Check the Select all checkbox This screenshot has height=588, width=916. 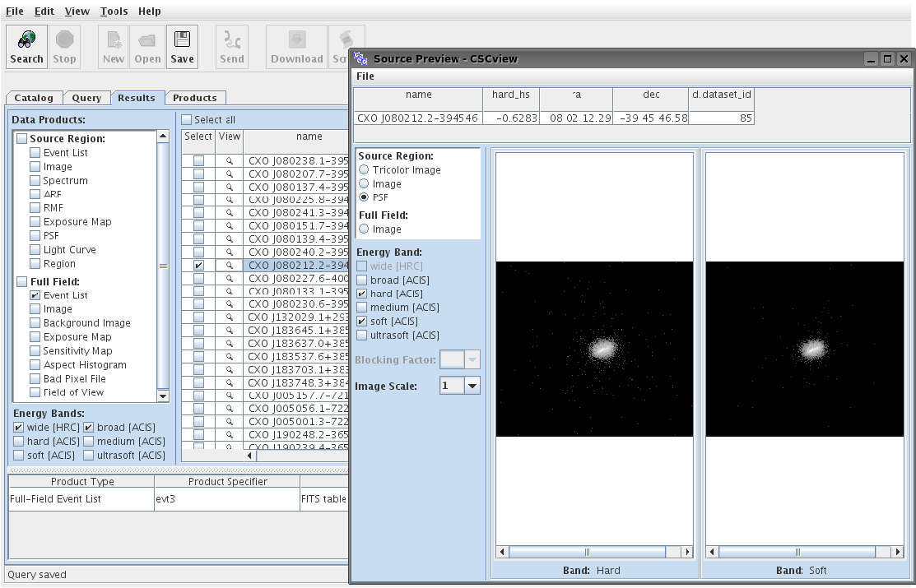click(x=187, y=120)
